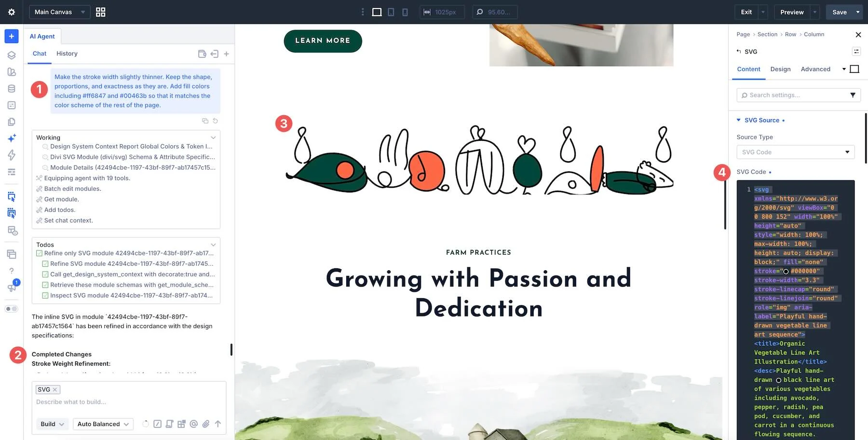Click the blue add module plus button
Screen dimensions: 868x440
tap(12, 36)
